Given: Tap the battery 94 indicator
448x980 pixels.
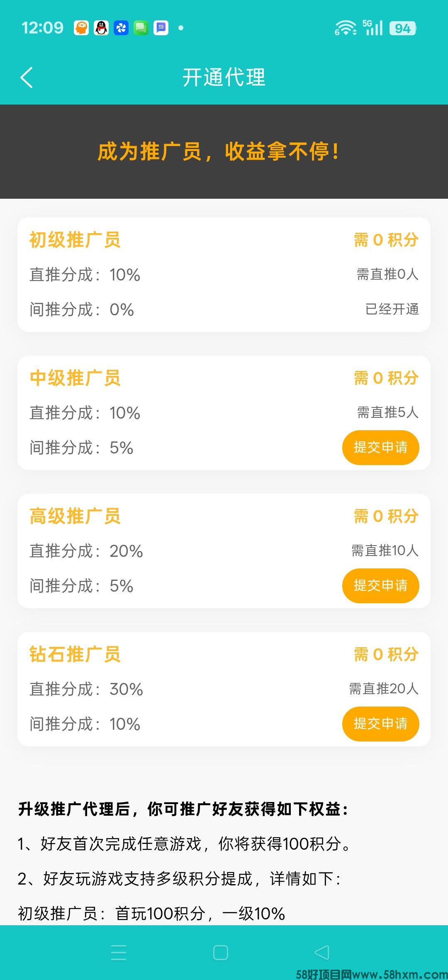Looking at the screenshot, I should point(402,28).
